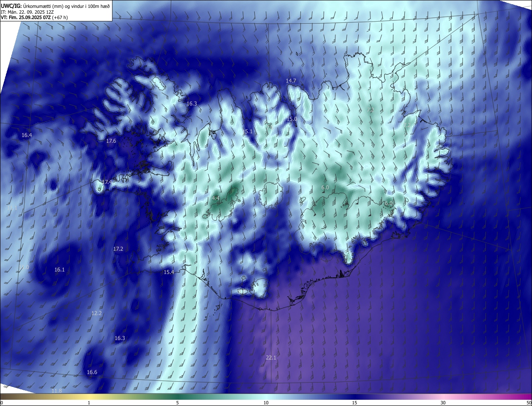532x406 pixels.
Task: Click the 'UWC/IG:' title label
Action: (x=11, y=6)
